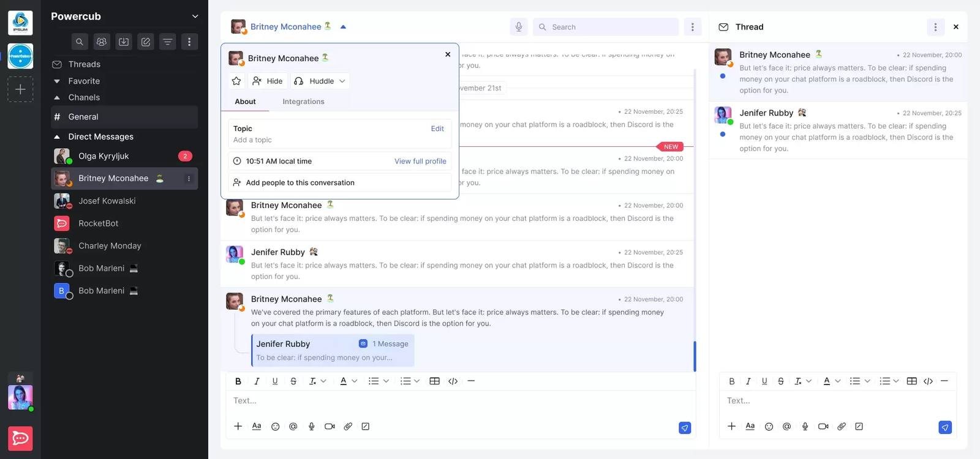Click the View full profile link
Viewport: 980px width, 459px height.
tap(420, 162)
